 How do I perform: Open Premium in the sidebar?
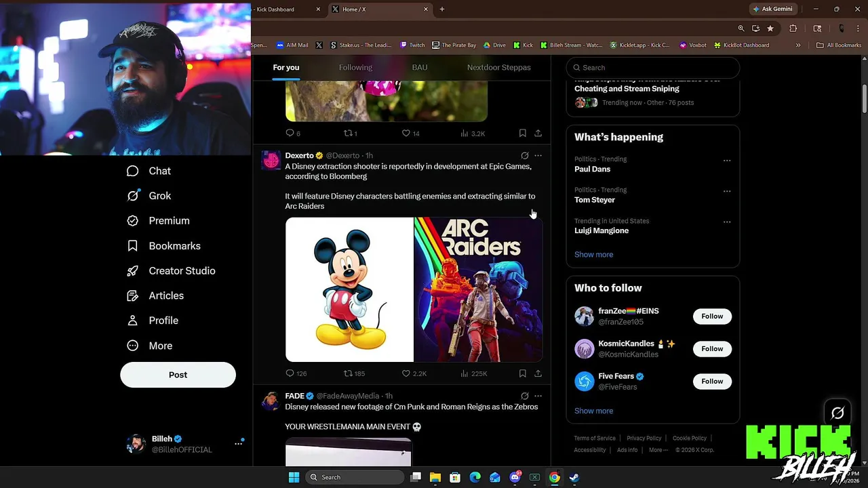[159, 221]
